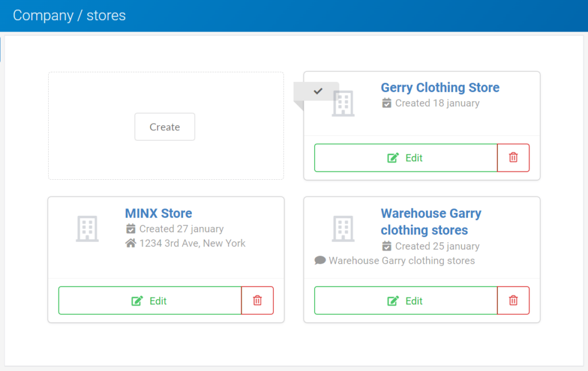This screenshot has width=588, height=371.
Task: Click calendar icon beside Created 25 january
Action: [386, 246]
